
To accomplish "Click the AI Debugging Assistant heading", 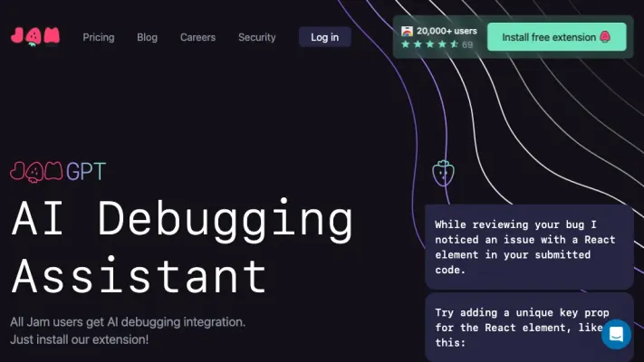I will click(181, 246).
